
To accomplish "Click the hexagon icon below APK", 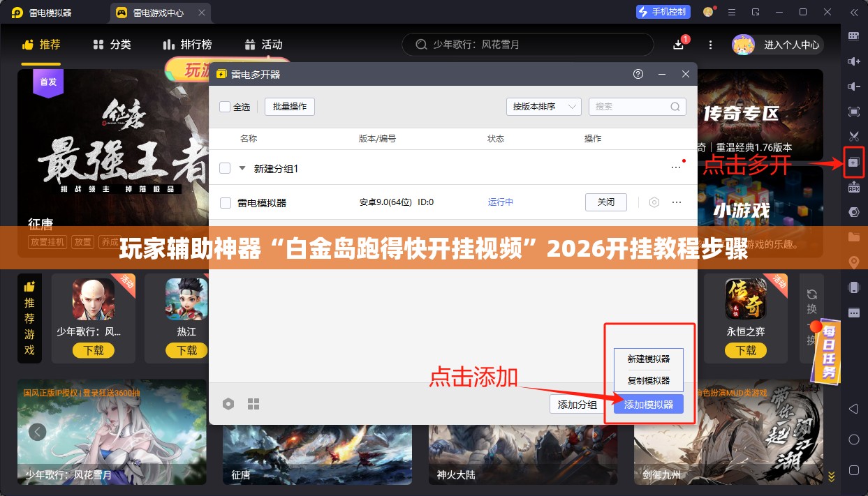I will [x=853, y=212].
